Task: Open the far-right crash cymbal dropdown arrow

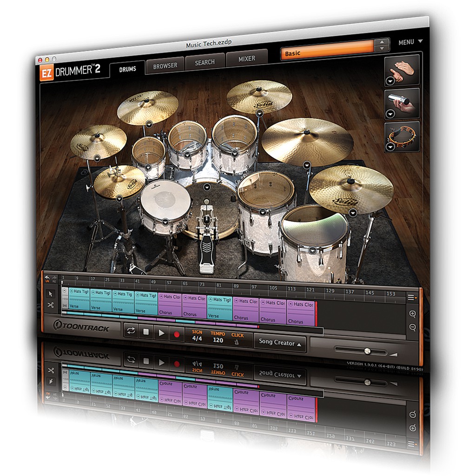Action: click(x=352, y=213)
